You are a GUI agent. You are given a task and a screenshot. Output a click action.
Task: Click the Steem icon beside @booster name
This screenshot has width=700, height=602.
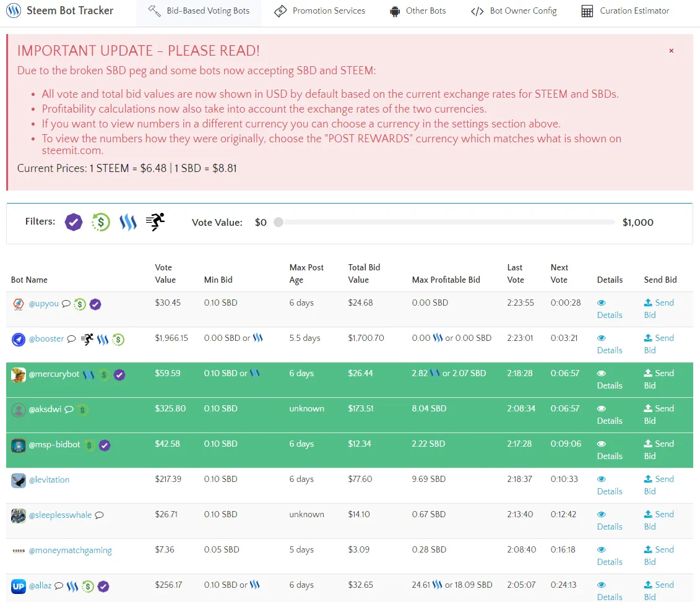click(103, 340)
